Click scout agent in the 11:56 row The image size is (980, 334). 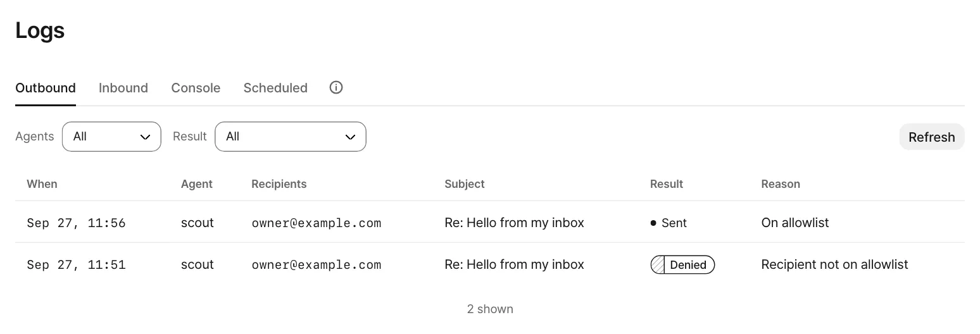(198, 223)
